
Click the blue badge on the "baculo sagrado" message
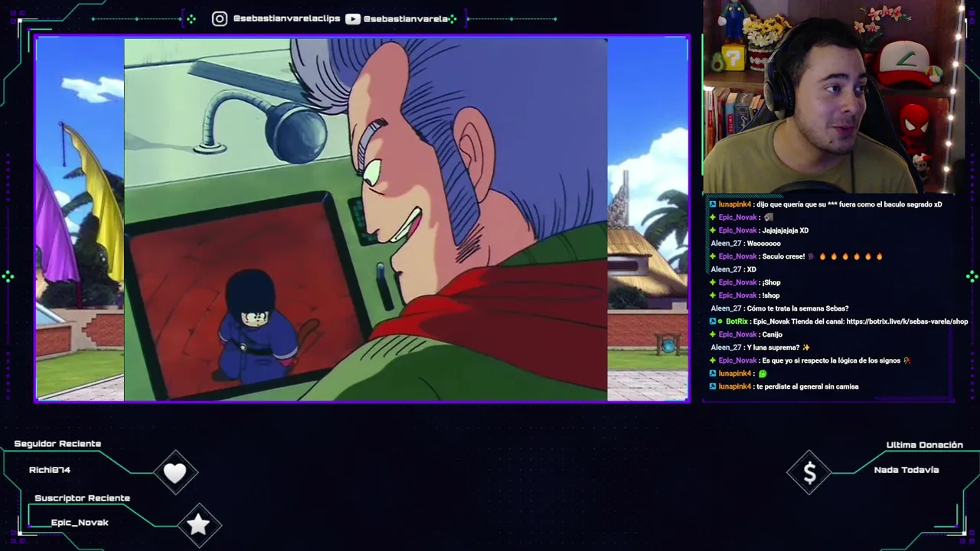click(713, 204)
